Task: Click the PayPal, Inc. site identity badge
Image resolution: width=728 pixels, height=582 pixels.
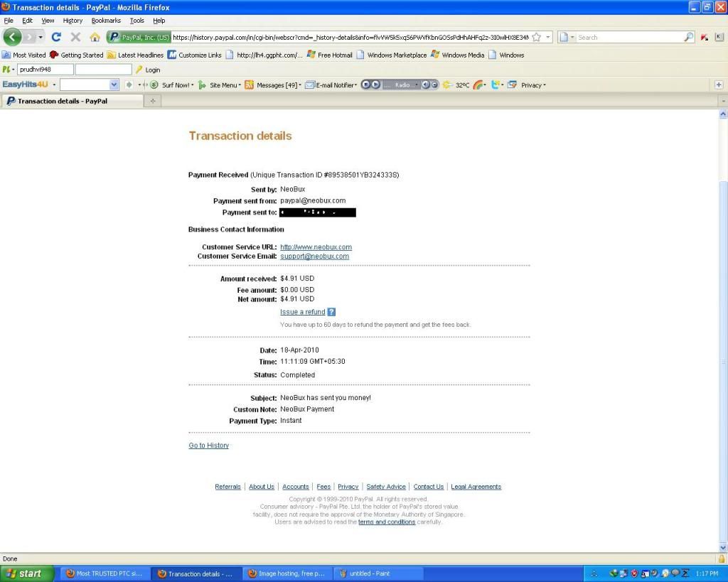Action: [x=139, y=37]
